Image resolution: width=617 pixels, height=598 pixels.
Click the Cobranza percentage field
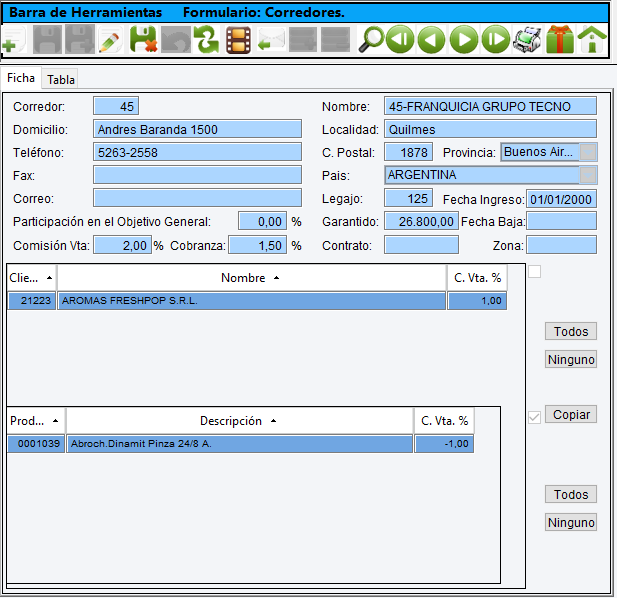click(x=258, y=245)
